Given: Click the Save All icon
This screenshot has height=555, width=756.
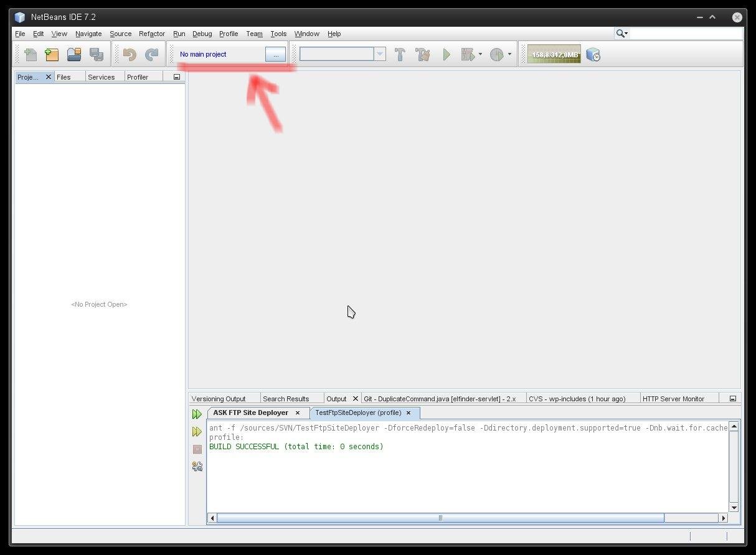Looking at the screenshot, I should pyautogui.click(x=97, y=54).
